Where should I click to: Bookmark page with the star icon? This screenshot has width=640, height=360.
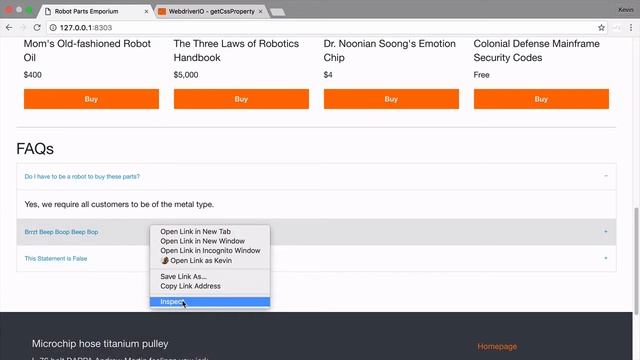601,27
